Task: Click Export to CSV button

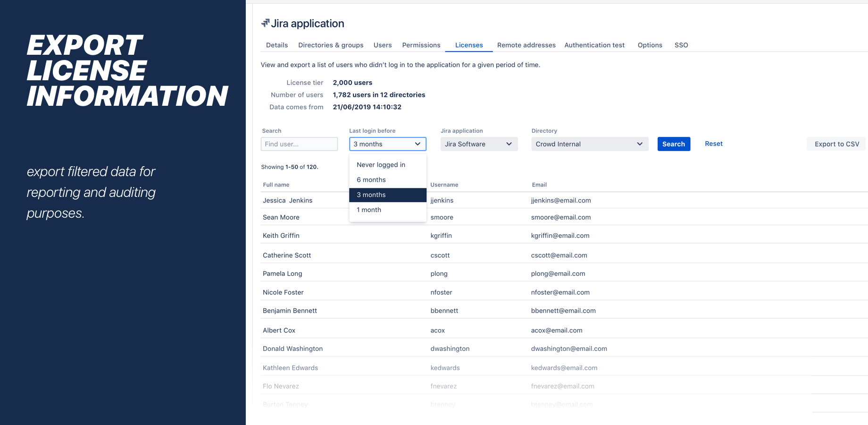Action: click(837, 144)
